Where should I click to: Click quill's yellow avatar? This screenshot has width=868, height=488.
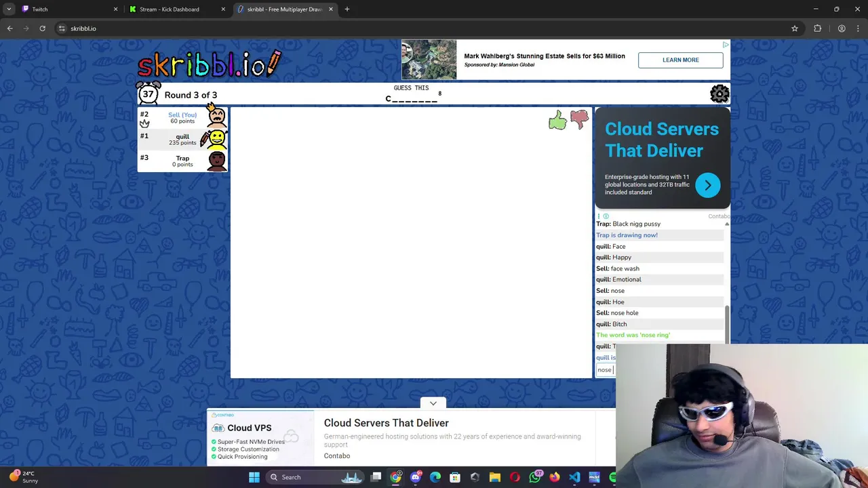216,139
